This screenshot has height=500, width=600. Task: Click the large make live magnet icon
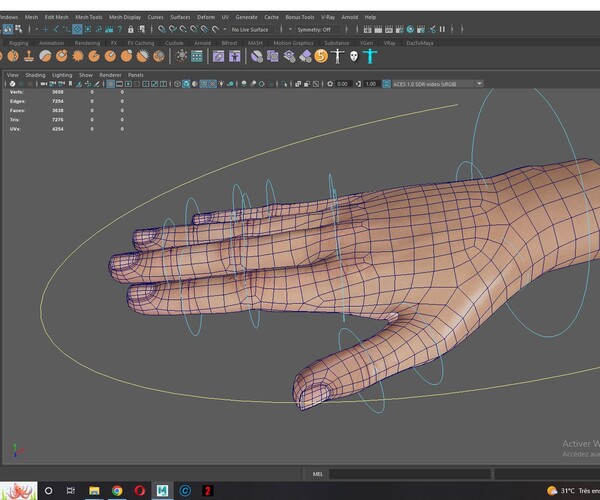click(x=215, y=29)
